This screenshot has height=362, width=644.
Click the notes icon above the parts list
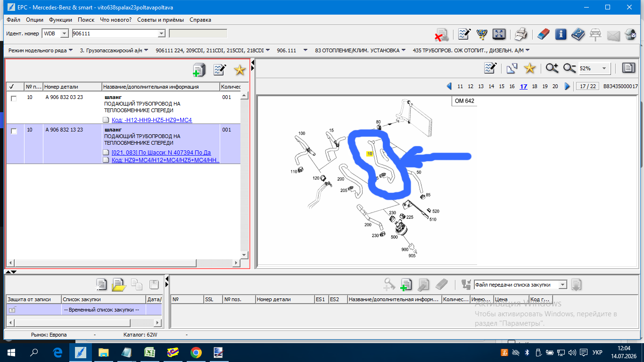point(220,70)
